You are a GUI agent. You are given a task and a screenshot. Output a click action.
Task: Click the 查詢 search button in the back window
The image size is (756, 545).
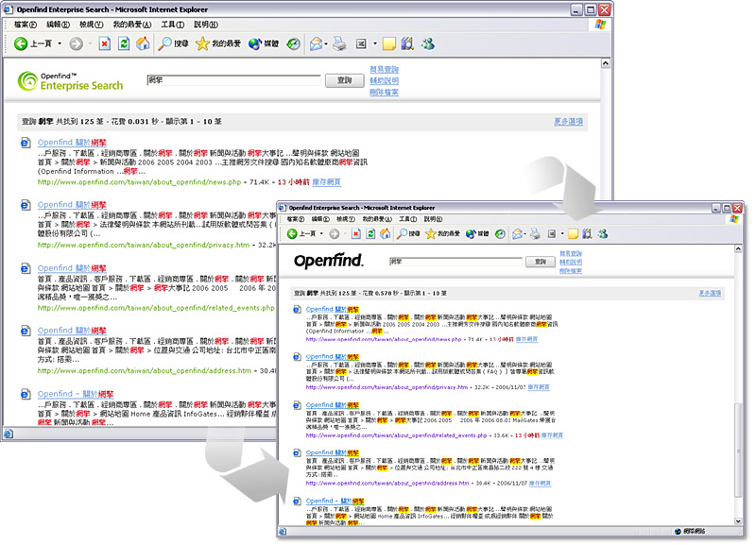point(344,80)
